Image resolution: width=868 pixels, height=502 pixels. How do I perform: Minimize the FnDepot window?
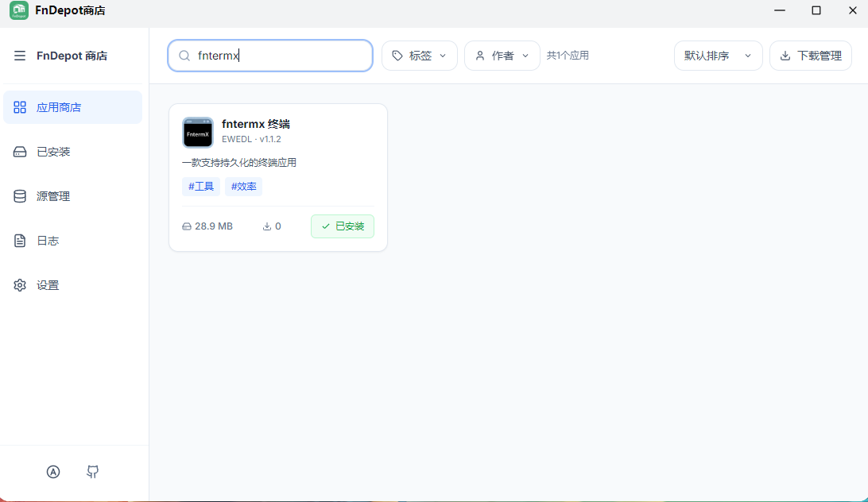[780, 10]
